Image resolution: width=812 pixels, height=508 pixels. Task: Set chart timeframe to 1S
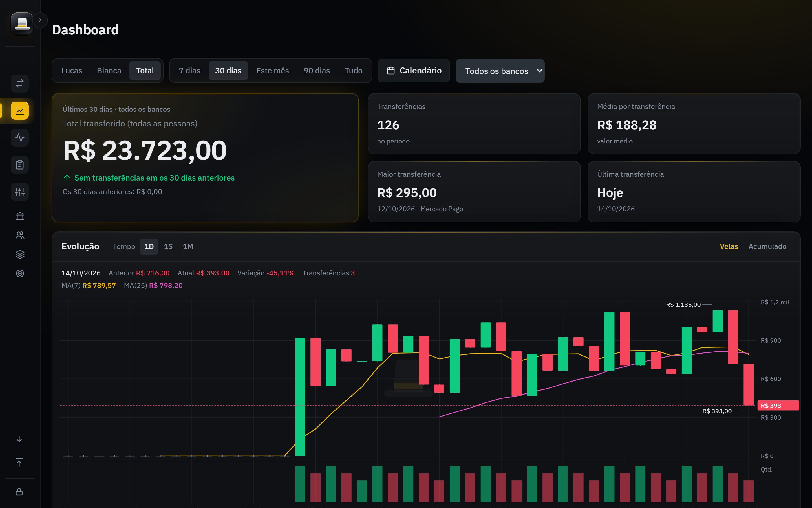[x=168, y=247]
